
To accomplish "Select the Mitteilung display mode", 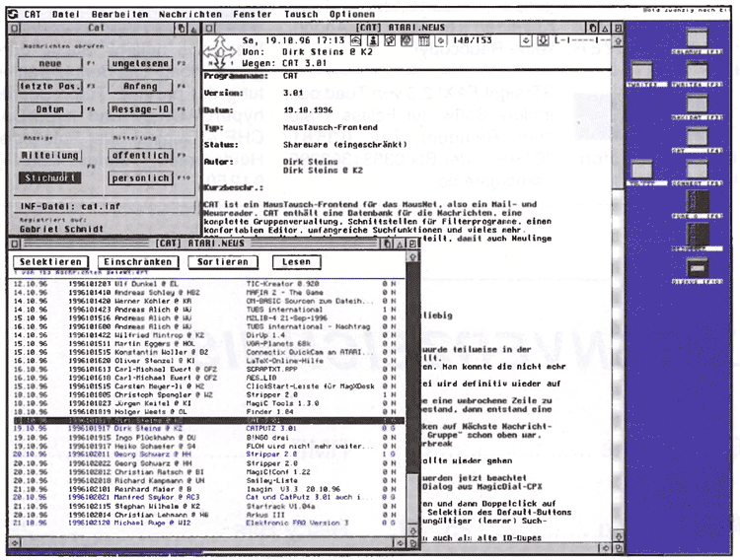I will [x=50, y=155].
